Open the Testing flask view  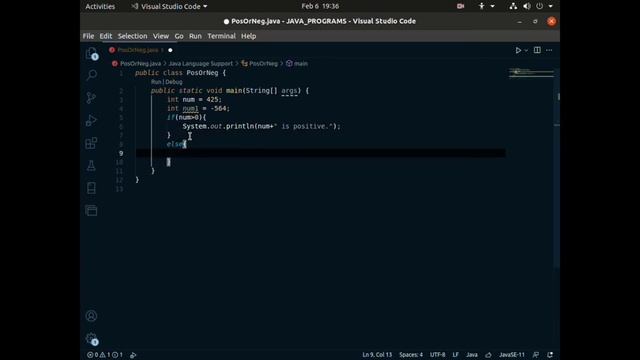(x=91, y=165)
